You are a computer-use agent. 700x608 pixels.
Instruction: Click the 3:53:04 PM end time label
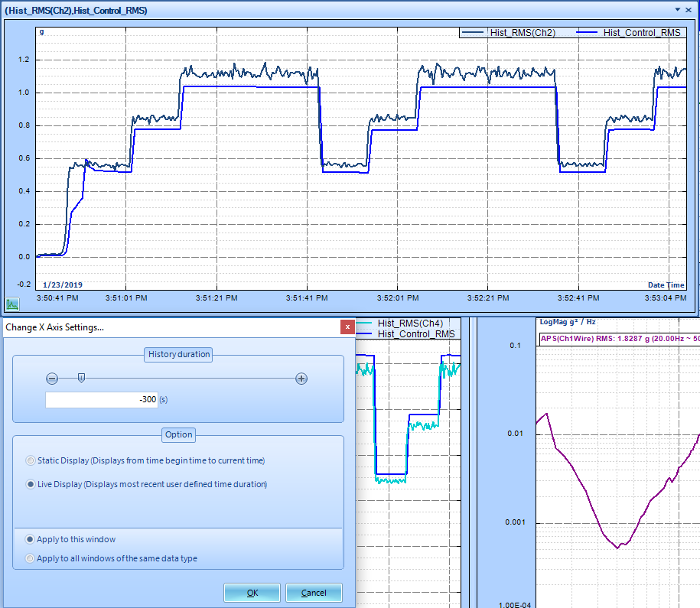point(665,297)
